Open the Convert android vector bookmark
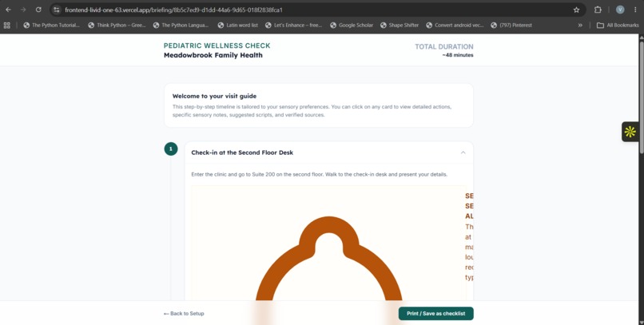This screenshot has height=325, width=644. tap(455, 25)
